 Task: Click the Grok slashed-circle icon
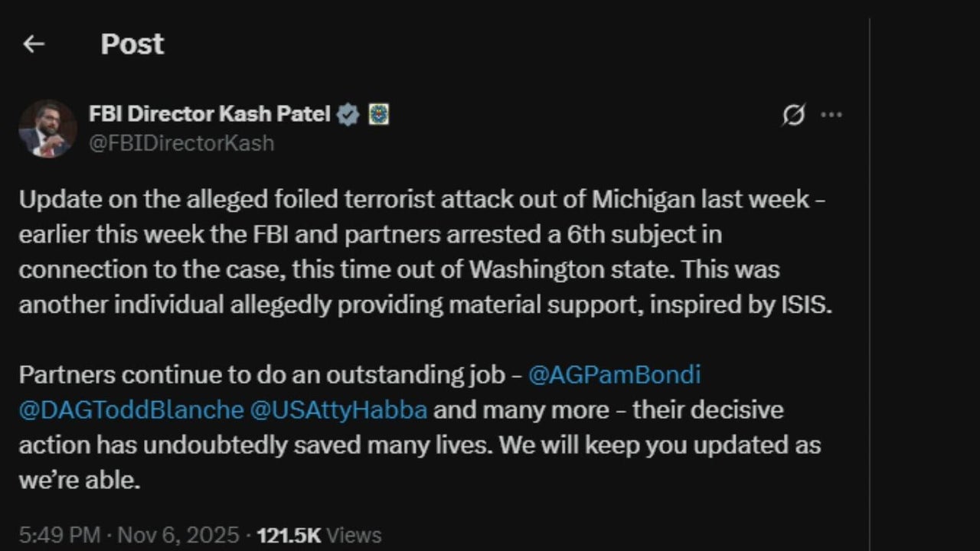[794, 116]
